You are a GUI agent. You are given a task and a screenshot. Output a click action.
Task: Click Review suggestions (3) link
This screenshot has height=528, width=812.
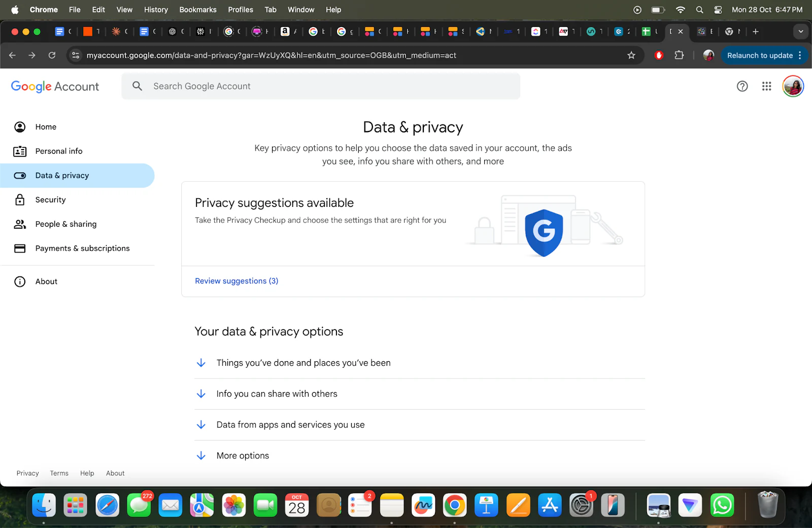click(236, 281)
